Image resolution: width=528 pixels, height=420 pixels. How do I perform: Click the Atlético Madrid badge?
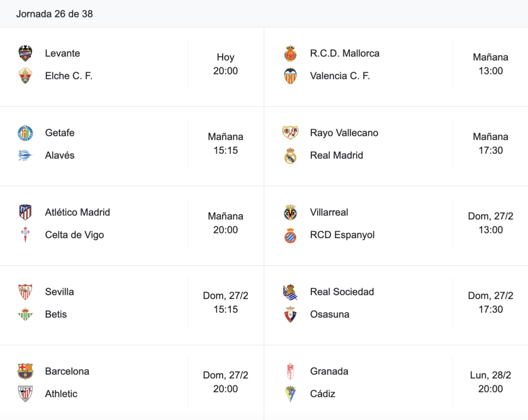[x=25, y=212]
